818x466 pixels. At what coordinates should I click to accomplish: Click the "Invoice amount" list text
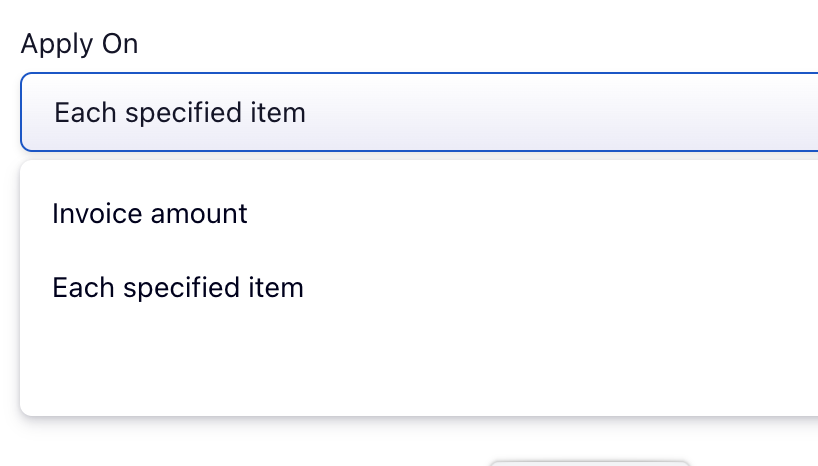[150, 214]
